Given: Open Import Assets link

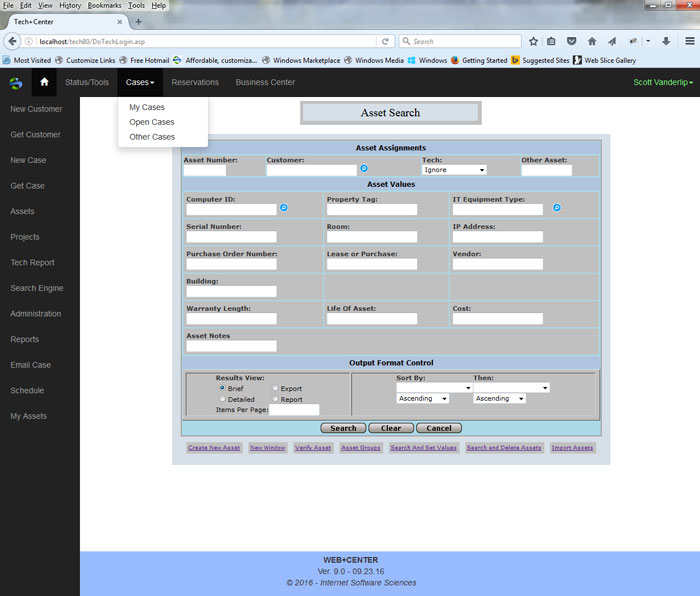Looking at the screenshot, I should click(572, 447).
